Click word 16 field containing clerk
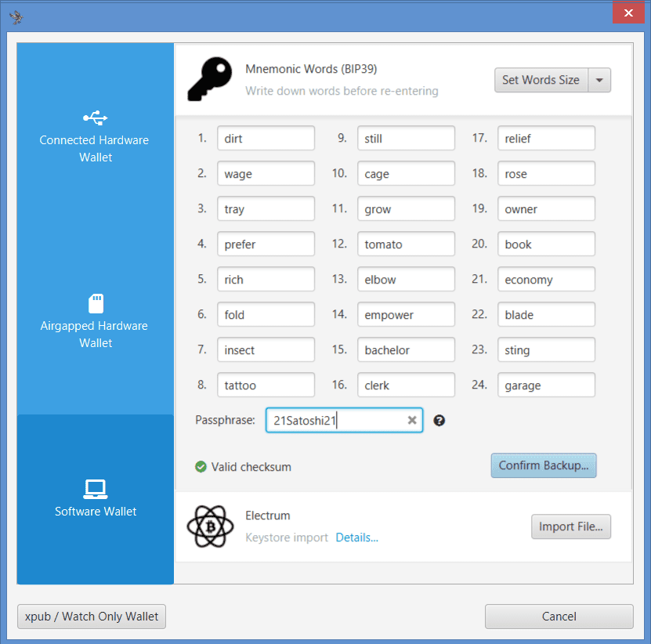 pyautogui.click(x=406, y=385)
